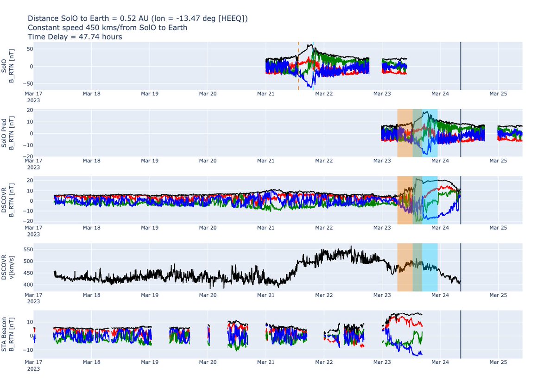Click the '−10' y-tick in STA Beacon panel
The image size is (556, 392).
[x=27, y=350]
